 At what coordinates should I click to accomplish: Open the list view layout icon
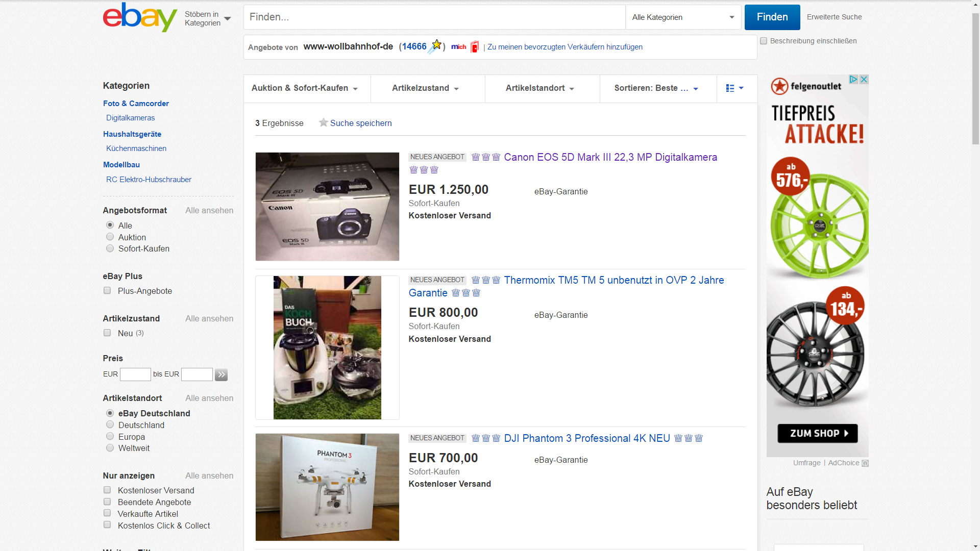[x=730, y=88]
